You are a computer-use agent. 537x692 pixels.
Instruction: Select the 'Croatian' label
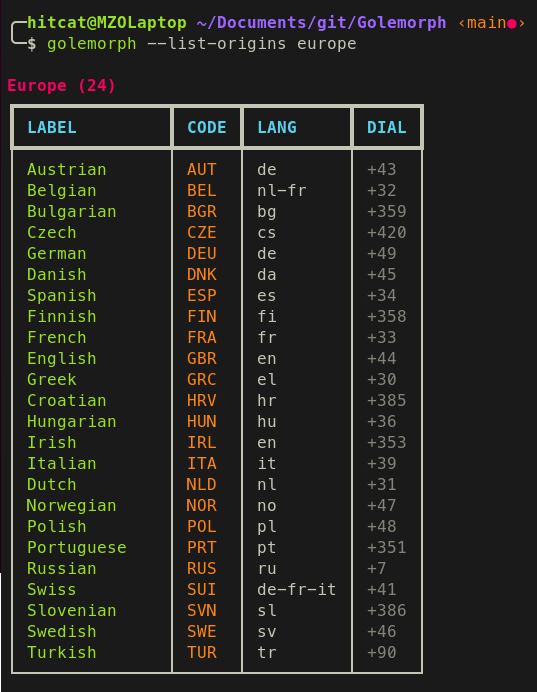click(x=67, y=401)
